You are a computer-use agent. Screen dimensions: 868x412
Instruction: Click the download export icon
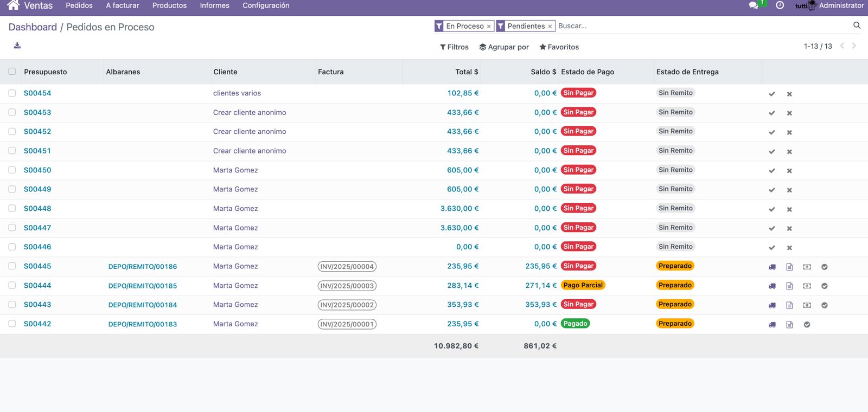point(17,46)
